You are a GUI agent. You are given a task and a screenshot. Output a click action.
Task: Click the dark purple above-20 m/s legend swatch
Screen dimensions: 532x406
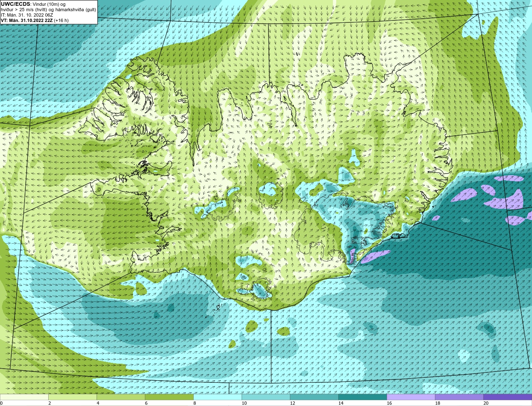508,397
